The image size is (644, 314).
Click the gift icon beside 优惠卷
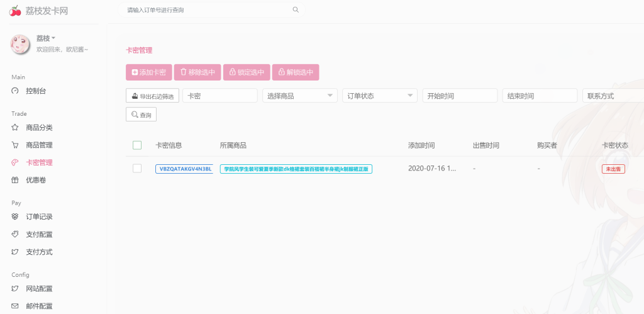coord(16,181)
